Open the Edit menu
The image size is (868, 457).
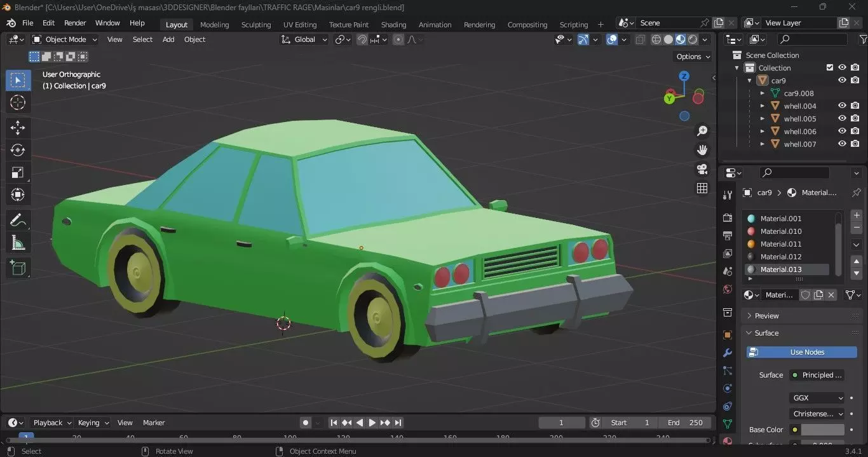tap(48, 23)
